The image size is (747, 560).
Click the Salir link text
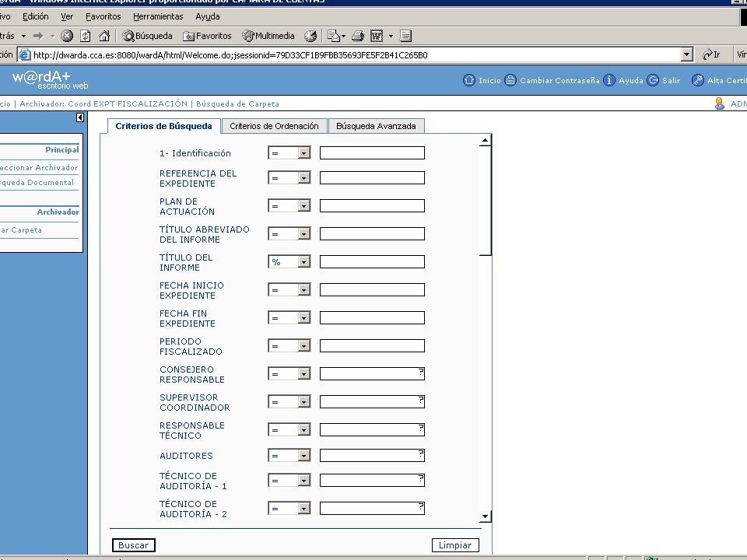coord(672,80)
